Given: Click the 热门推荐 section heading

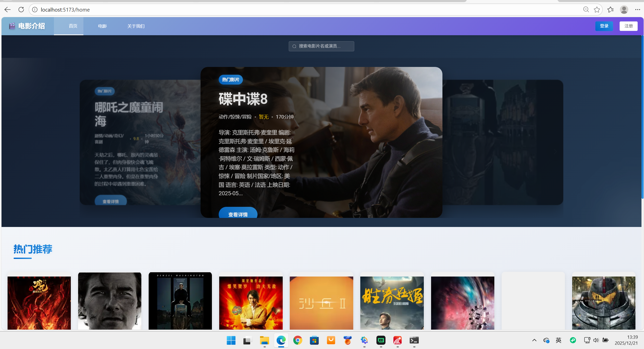Looking at the screenshot, I should [x=33, y=249].
